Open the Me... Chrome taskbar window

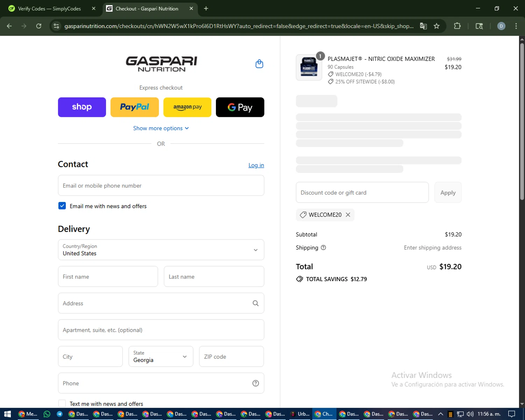click(28, 414)
